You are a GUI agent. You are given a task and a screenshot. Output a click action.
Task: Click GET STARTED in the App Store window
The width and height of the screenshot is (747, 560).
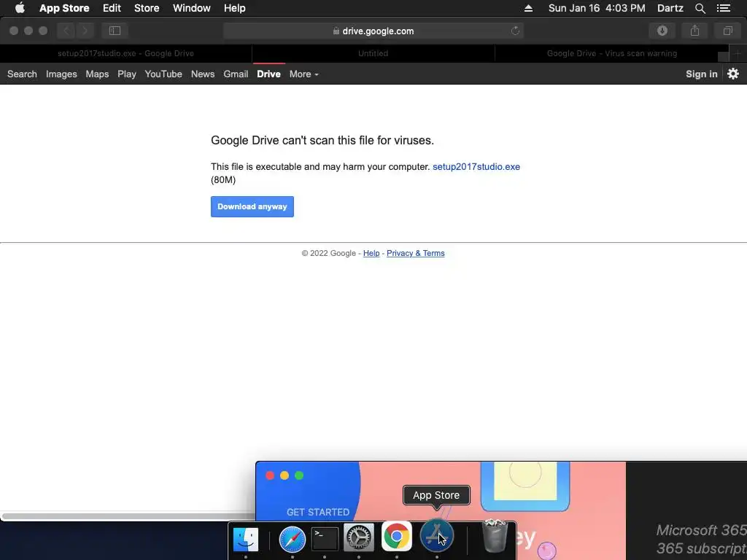point(318,512)
